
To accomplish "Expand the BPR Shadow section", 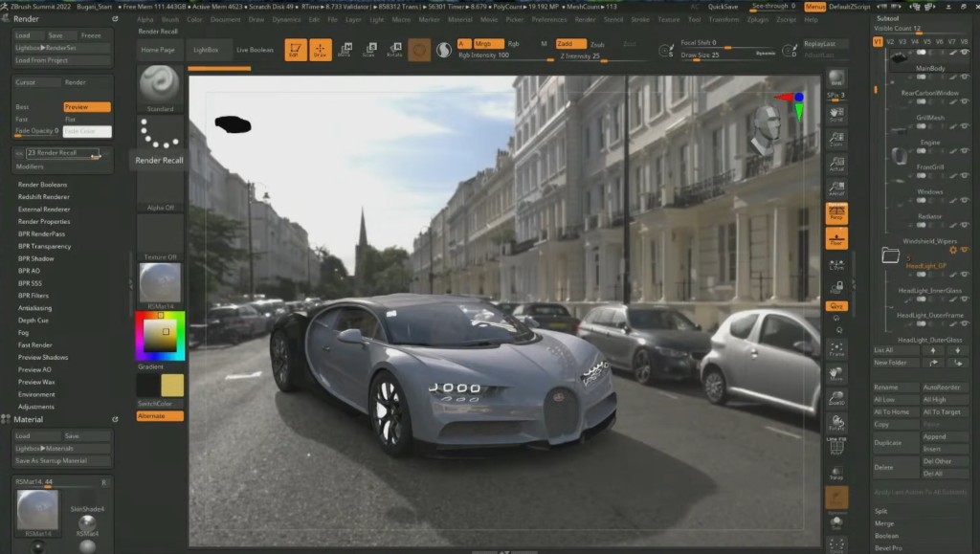I will click(x=36, y=258).
